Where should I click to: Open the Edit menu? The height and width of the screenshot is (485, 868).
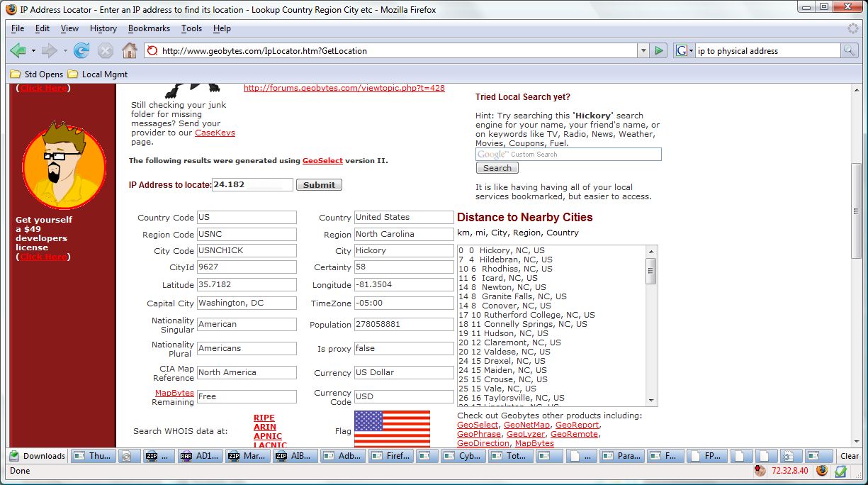[43, 28]
